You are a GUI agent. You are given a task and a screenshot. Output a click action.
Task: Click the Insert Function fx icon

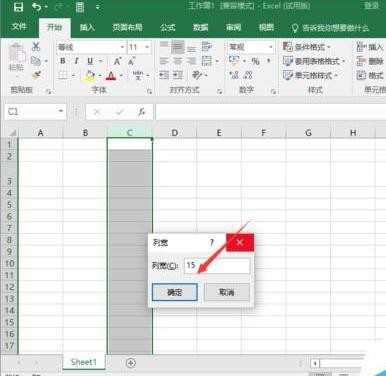tap(142, 112)
